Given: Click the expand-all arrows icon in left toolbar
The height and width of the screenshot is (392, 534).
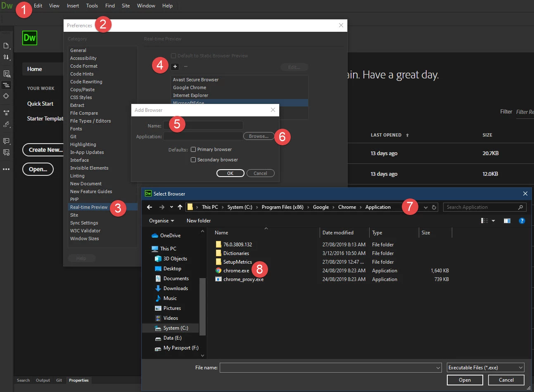Looking at the screenshot, I should coord(6,112).
